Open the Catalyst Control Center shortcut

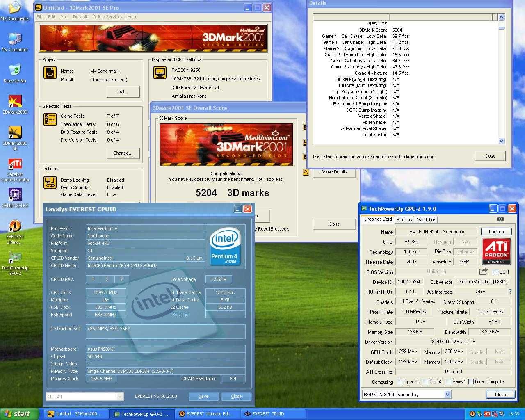[15, 170]
